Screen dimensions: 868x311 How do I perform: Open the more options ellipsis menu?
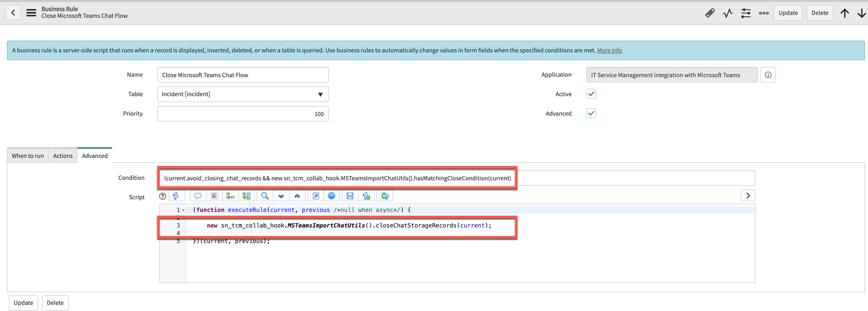(764, 13)
